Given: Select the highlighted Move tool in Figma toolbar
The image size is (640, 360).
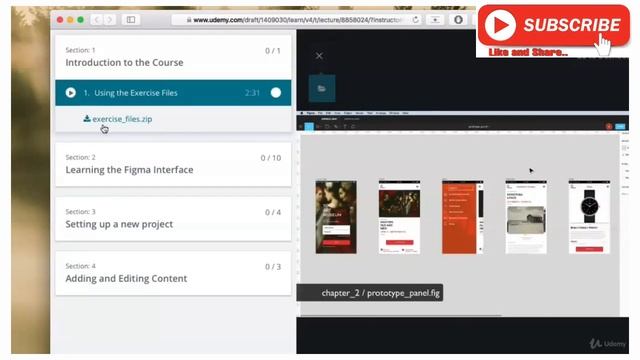Looking at the screenshot, I should coord(309,127).
